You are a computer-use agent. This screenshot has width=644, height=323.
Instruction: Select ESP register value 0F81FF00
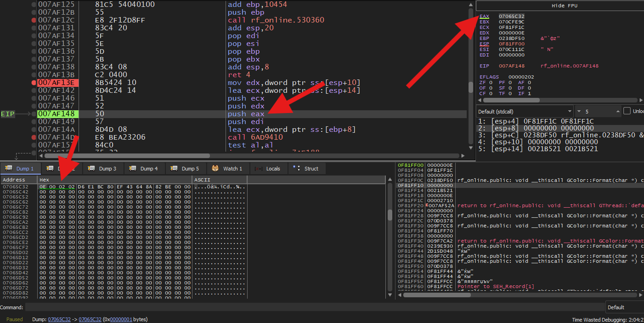point(511,44)
